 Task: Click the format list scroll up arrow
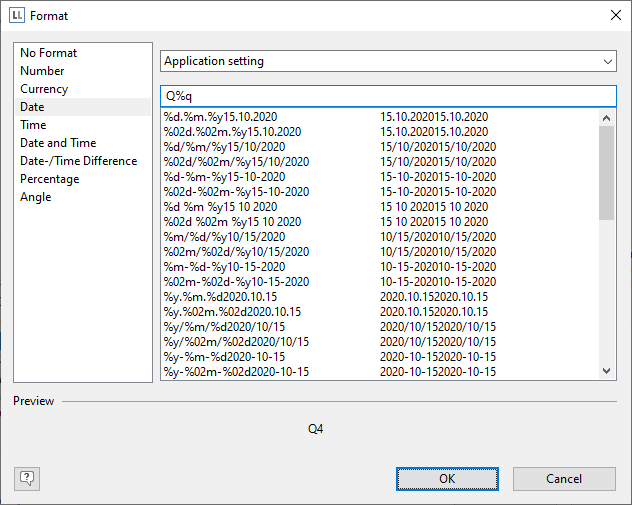(607, 117)
